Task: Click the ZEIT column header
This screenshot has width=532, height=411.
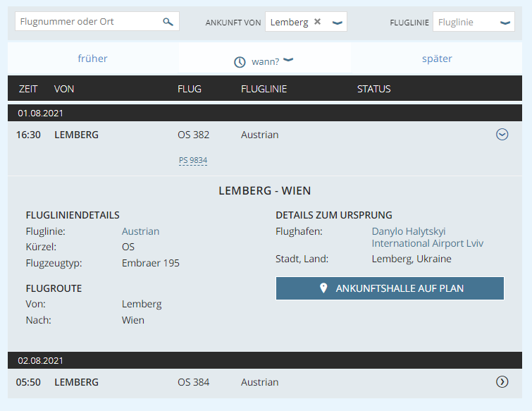Action: pyautogui.click(x=28, y=89)
